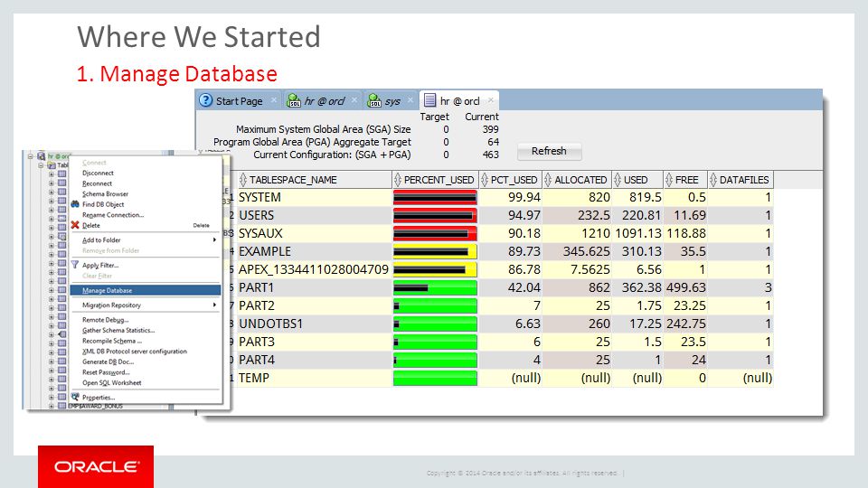Viewport: 868px width, 488px height.
Task: Click the binoculars icon next to Find DB Object
Action: coord(75,204)
